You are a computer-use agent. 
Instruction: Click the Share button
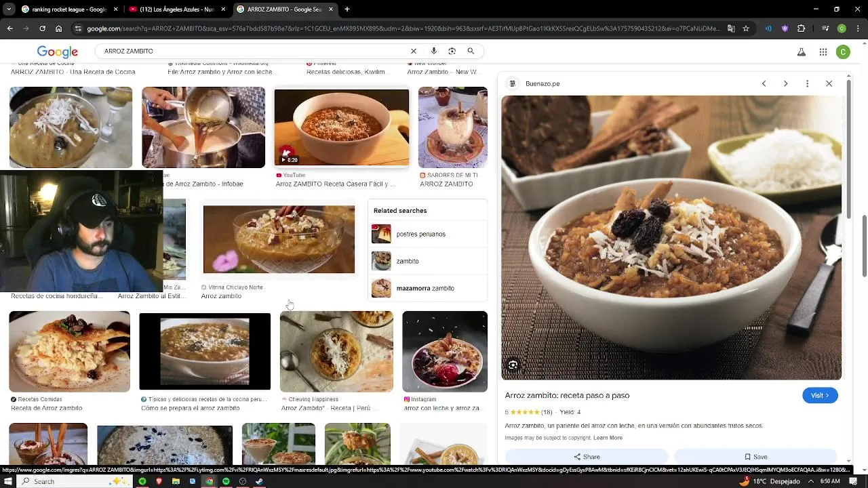pos(587,457)
